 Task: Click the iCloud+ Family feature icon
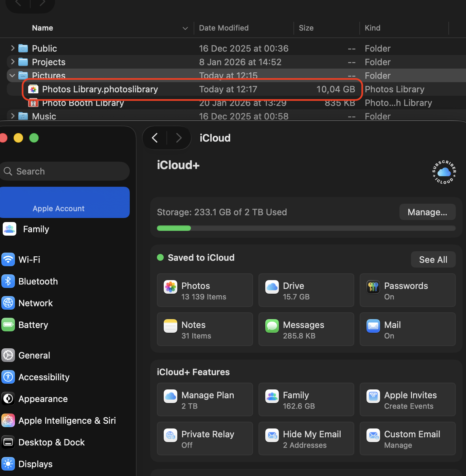click(272, 397)
